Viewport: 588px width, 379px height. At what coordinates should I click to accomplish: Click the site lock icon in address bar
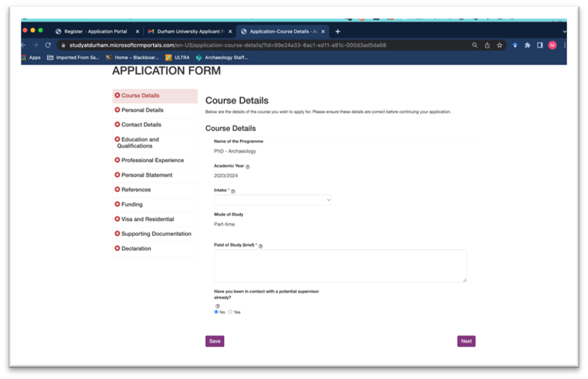pos(63,45)
